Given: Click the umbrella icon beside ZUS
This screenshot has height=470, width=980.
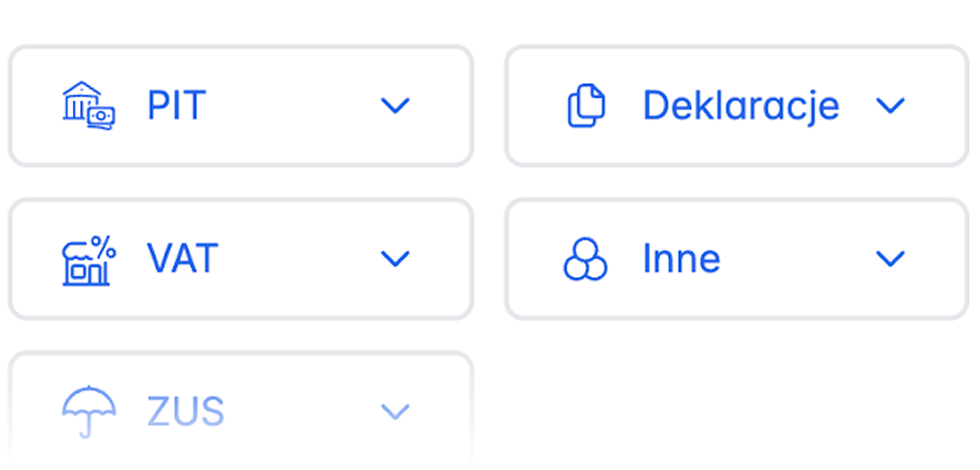Looking at the screenshot, I should (88, 411).
